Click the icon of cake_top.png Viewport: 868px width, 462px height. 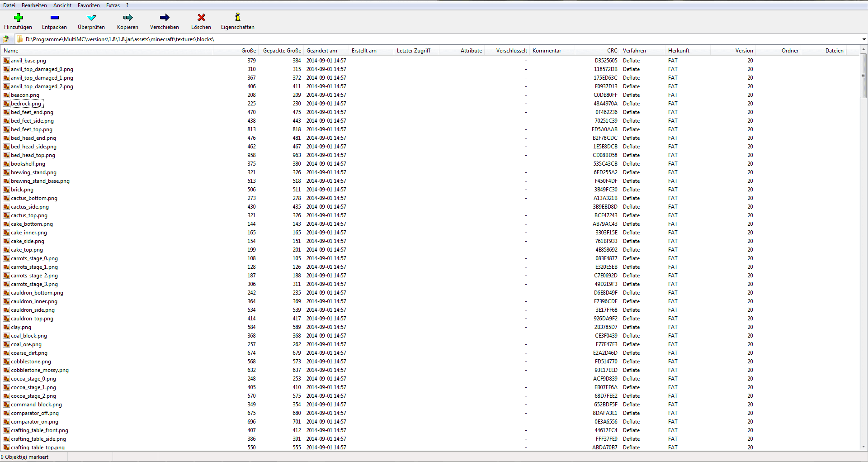pos(6,250)
